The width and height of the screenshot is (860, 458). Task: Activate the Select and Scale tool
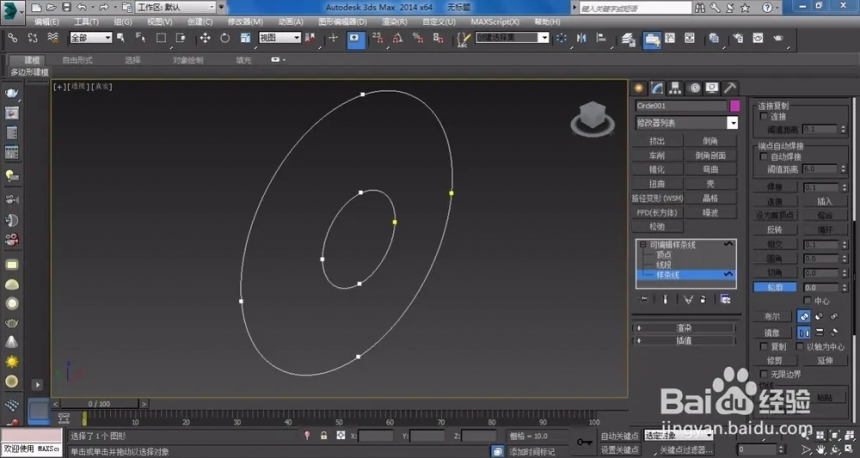tap(245, 38)
